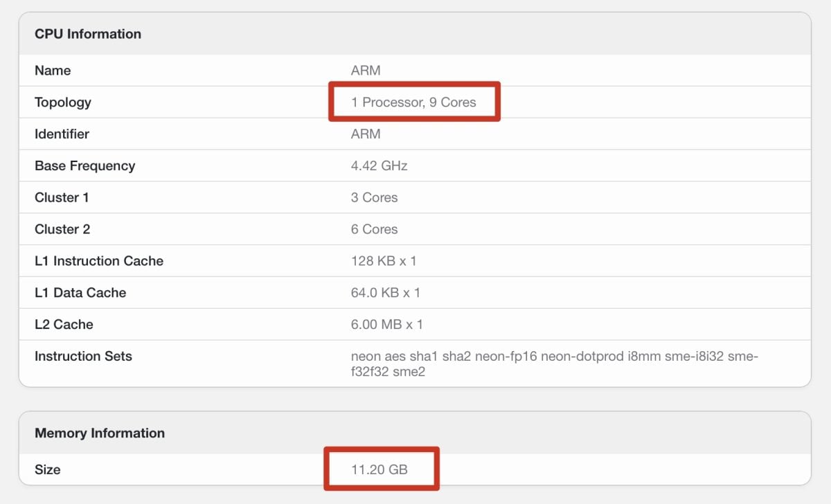831x504 pixels.
Task: Click the Base Frequency label
Action: pos(84,166)
